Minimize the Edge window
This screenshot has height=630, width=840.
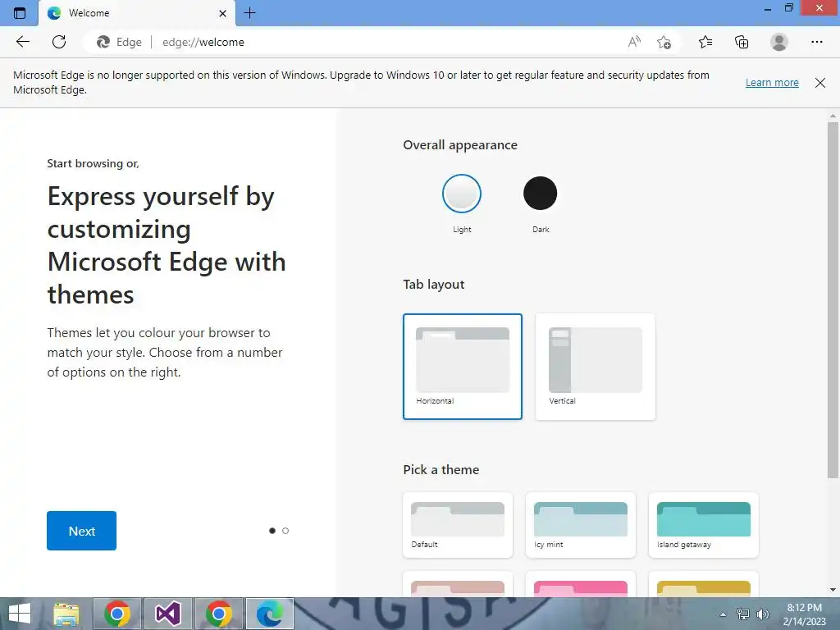pos(767,8)
